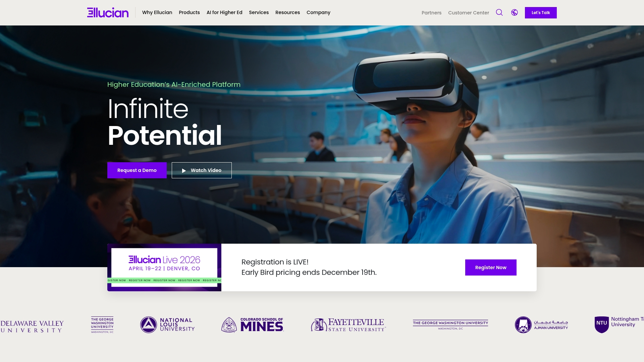The height and width of the screenshot is (362, 644).
Task: Follow the Customer Center link
Action: pos(468,13)
